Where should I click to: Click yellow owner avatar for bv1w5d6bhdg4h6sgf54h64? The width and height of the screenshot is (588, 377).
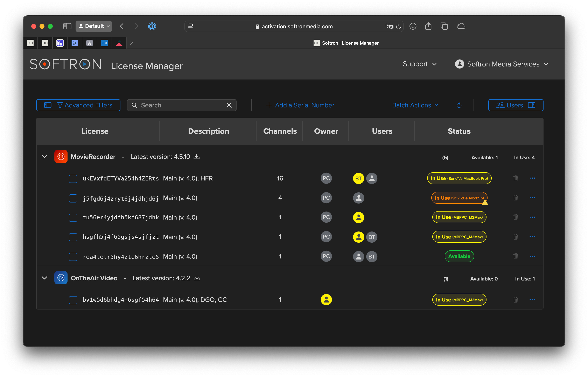[326, 300]
